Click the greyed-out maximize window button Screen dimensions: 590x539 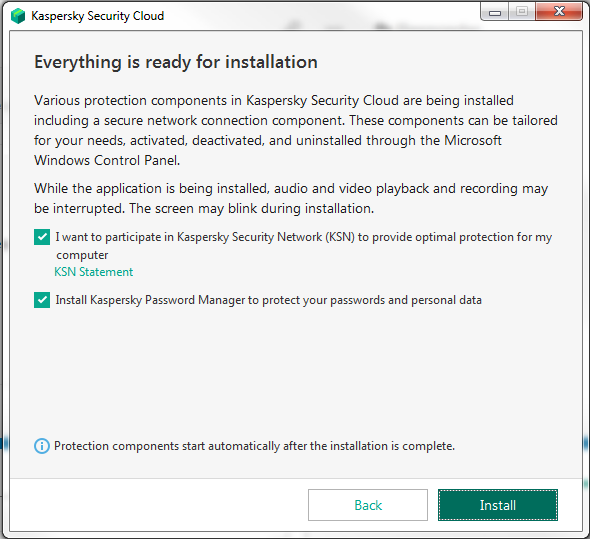[x=522, y=12]
